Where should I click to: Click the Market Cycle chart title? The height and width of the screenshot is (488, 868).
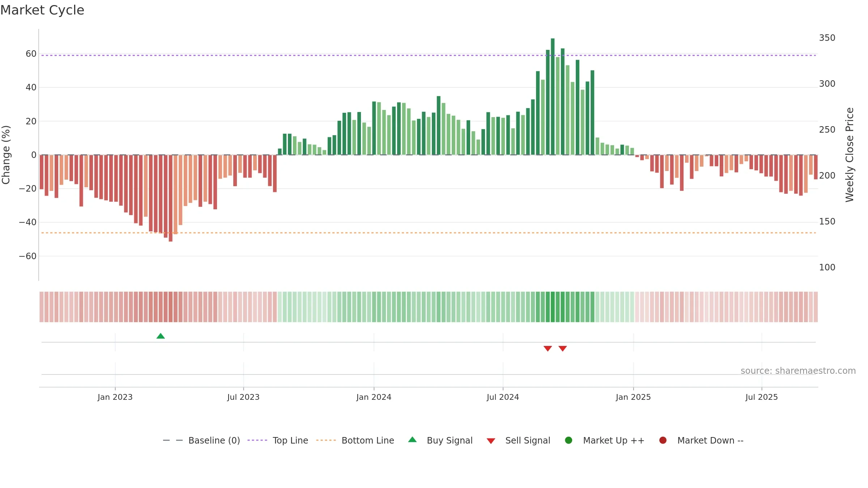[42, 10]
